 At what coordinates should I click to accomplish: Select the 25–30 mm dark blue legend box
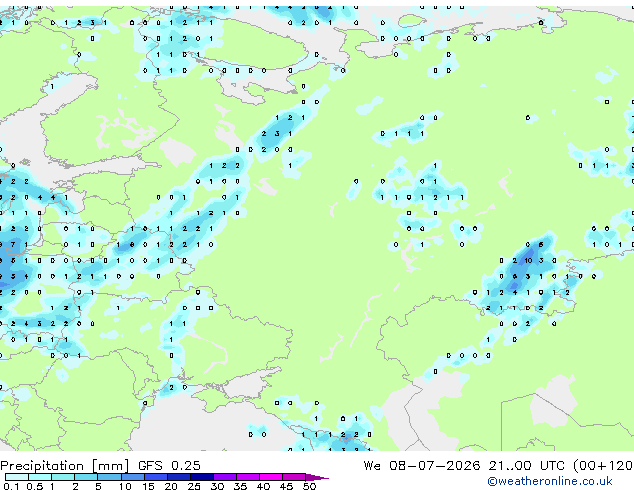coord(201,477)
